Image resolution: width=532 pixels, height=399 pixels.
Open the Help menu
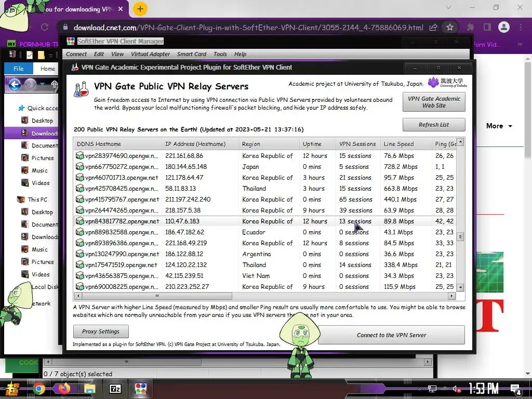click(240, 54)
